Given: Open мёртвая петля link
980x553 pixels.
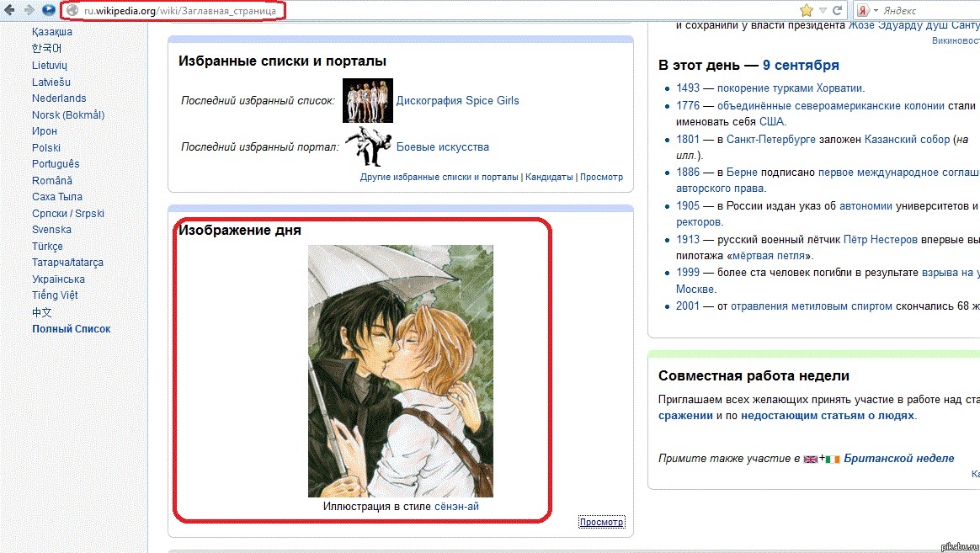Looking at the screenshot, I should tap(768, 256).
